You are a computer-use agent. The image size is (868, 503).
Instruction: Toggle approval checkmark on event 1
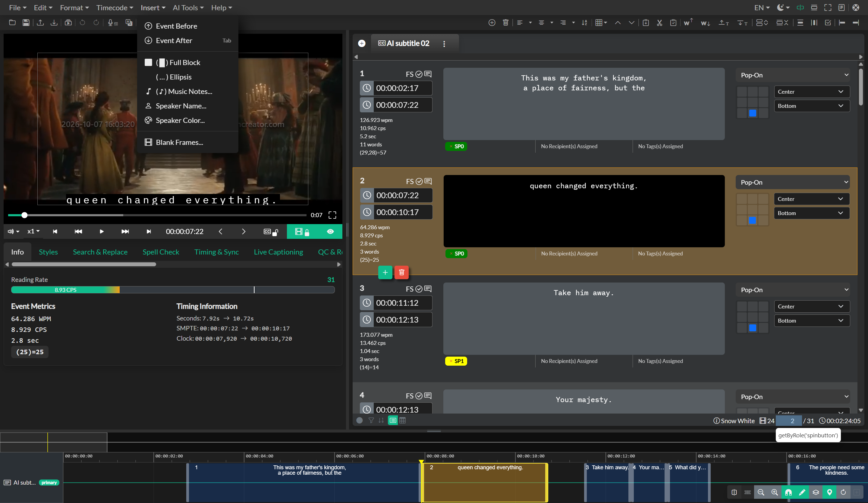pos(419,74)
